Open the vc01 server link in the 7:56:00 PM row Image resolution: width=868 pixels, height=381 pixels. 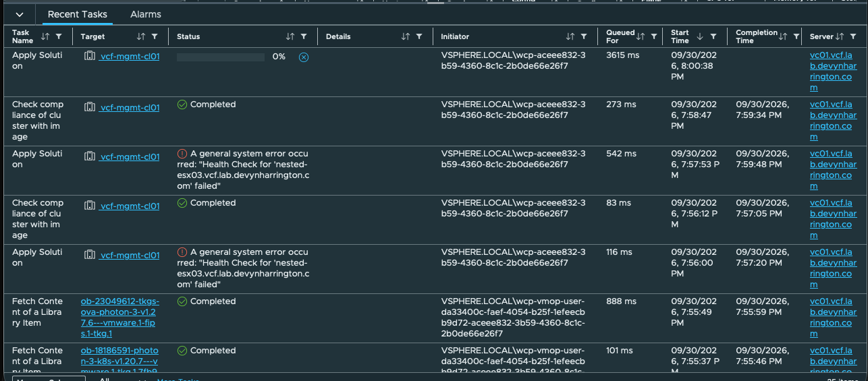click(834, 268)
